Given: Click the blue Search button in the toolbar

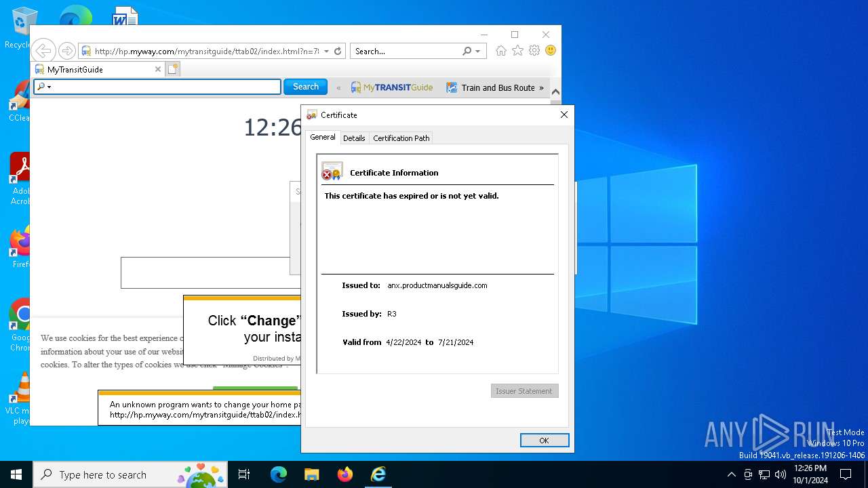Looking at the screenshot, I should point(306,87).
